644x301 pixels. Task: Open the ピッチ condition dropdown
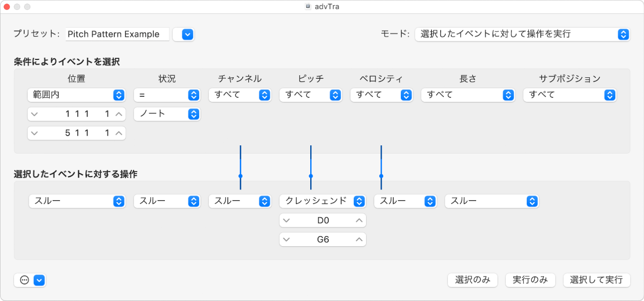coord(310,95)
